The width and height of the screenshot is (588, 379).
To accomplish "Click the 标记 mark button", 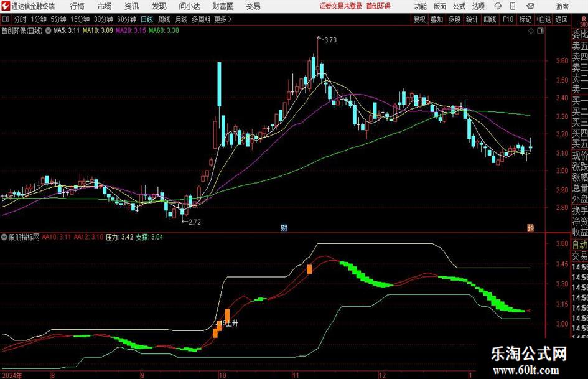I will tap(525, 19).
